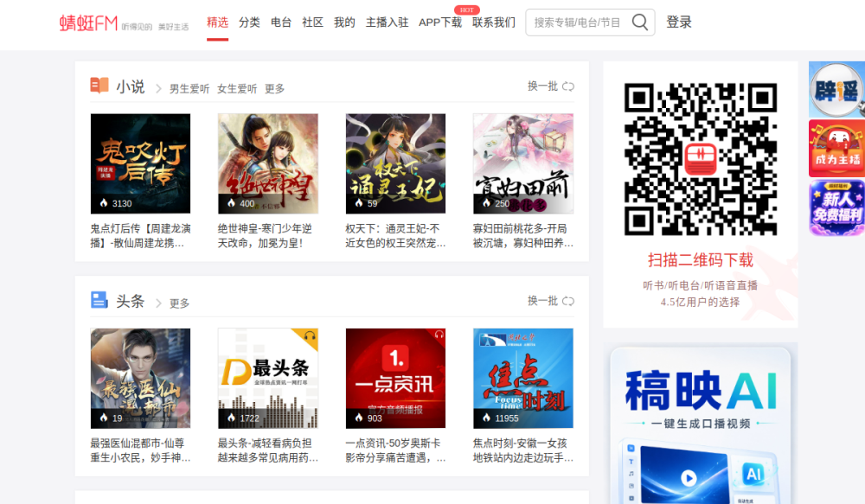Open the 一点资讯 album cover
Screen dimensions: 865x504
[395, 379]
